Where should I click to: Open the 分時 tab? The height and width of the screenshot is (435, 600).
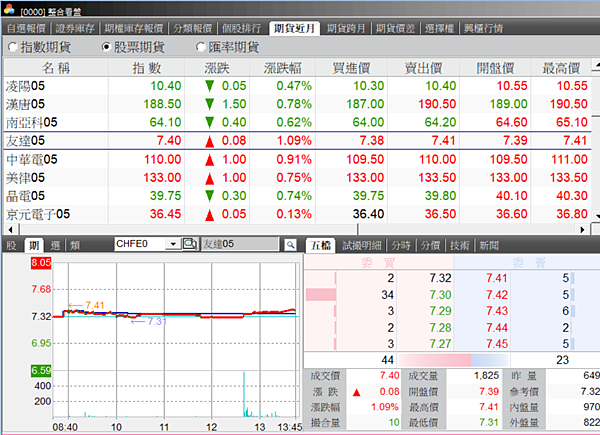(x=401, y=246)
